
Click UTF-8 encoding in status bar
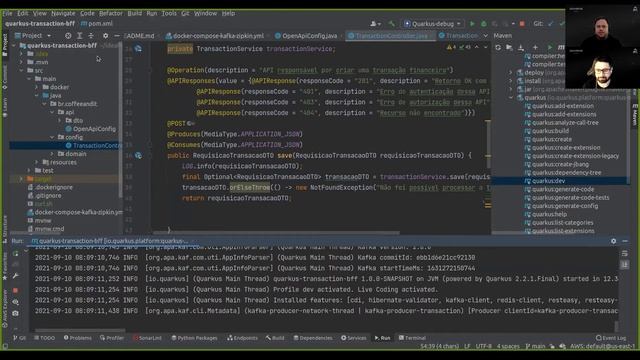[484, 346]
